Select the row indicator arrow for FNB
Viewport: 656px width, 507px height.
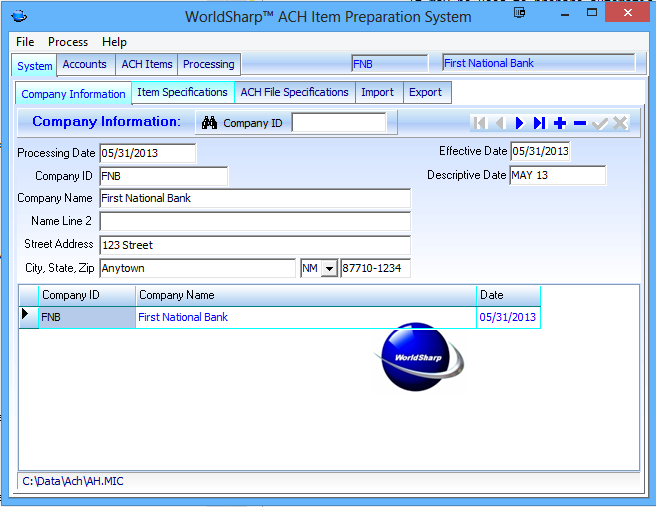(x=25, y=314)
